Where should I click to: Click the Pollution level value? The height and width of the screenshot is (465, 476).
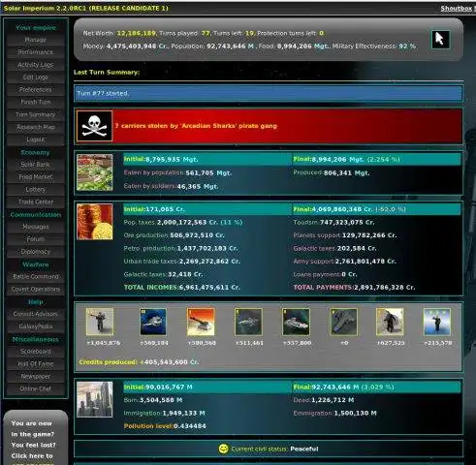click(190, 426)
